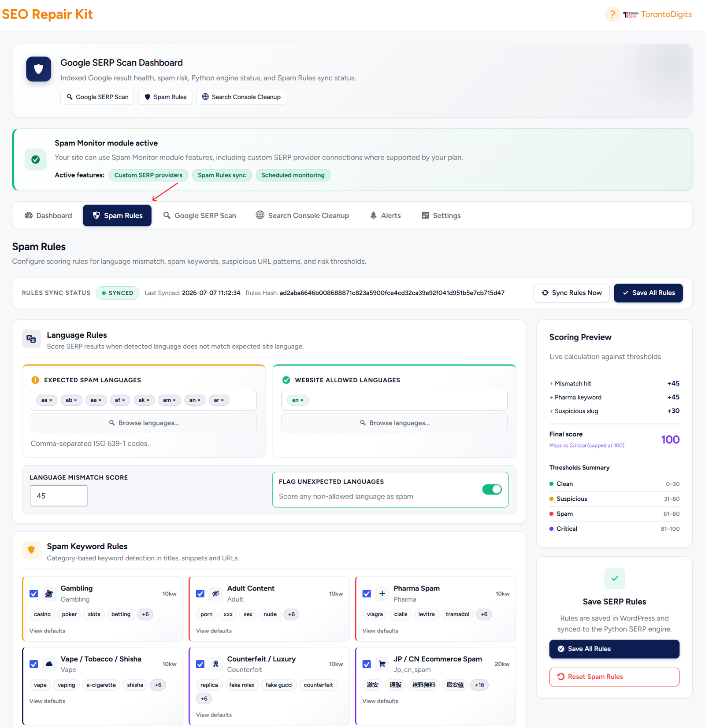Click Sync Rules Now button
The image size is (705, 728).
pos(571,293)
